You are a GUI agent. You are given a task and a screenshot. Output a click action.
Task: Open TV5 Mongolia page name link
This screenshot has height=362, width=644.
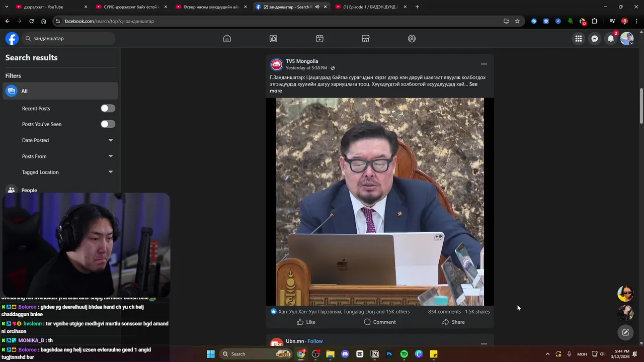coord(302,61)
